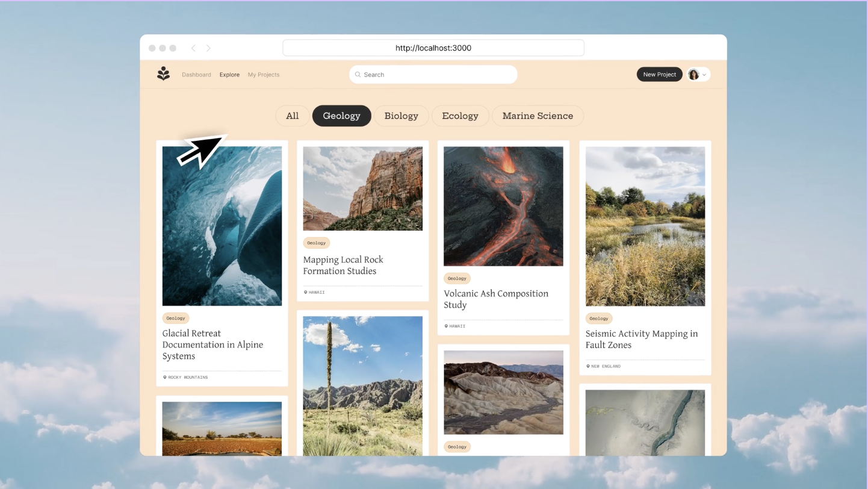
Task: Click location pin on Volcanic Ash card
Action: pos(446,326)
